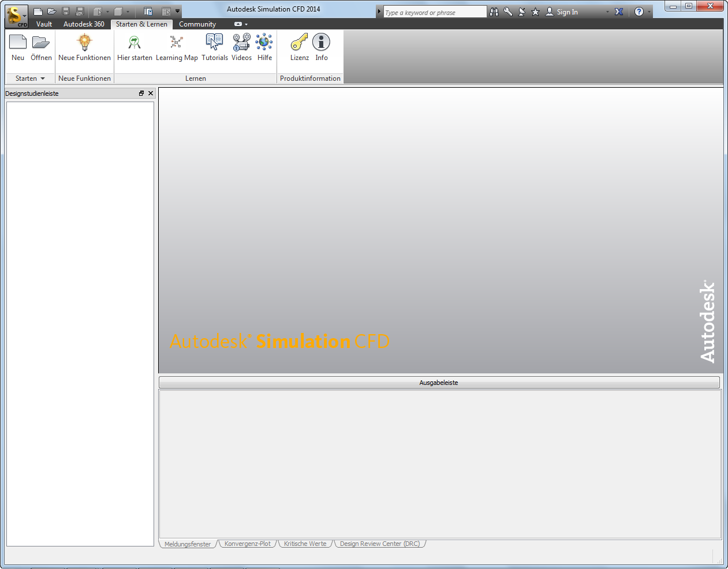Click the Info icon in Produktinformation
The image size is (728, 569).
(322, 43)
